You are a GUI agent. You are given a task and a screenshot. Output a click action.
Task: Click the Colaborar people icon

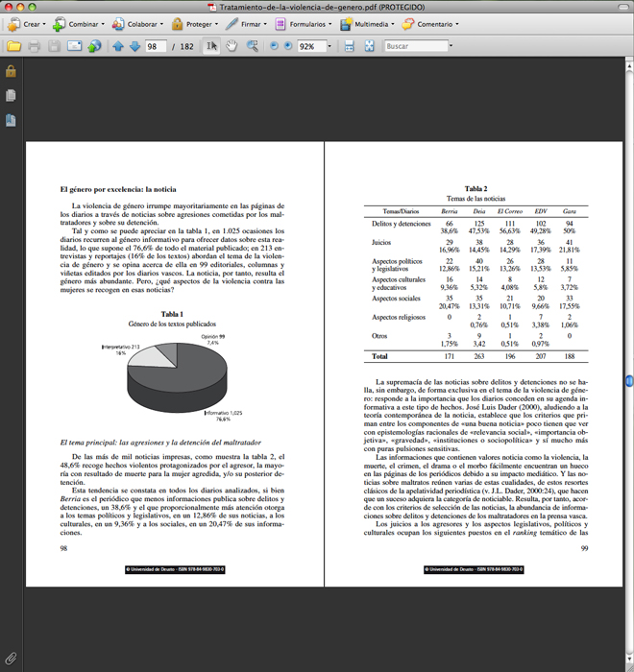point(118,24)
